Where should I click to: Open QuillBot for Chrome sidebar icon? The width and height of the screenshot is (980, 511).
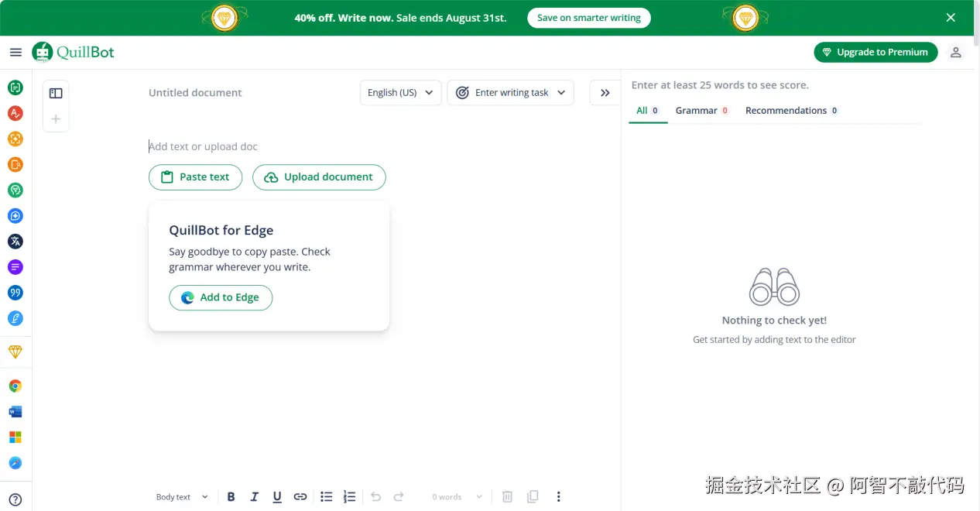pos(15,386)
